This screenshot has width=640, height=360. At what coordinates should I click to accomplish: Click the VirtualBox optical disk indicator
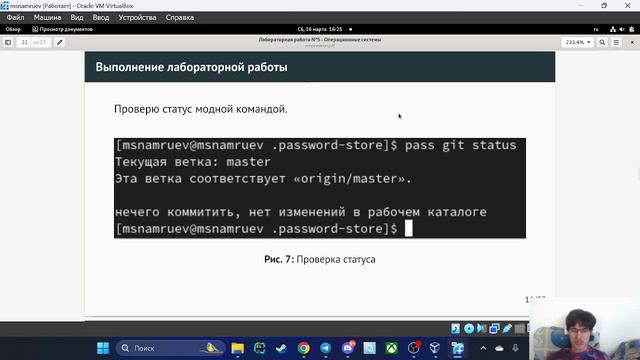469,328
